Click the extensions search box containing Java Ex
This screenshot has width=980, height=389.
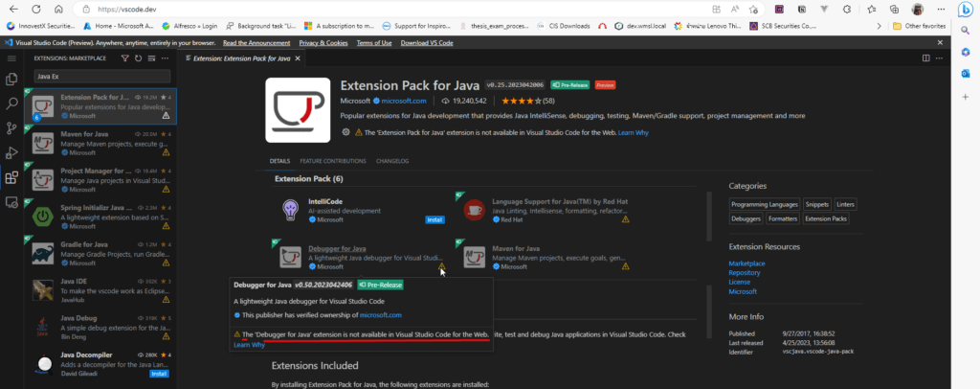(x=101, y=77)
